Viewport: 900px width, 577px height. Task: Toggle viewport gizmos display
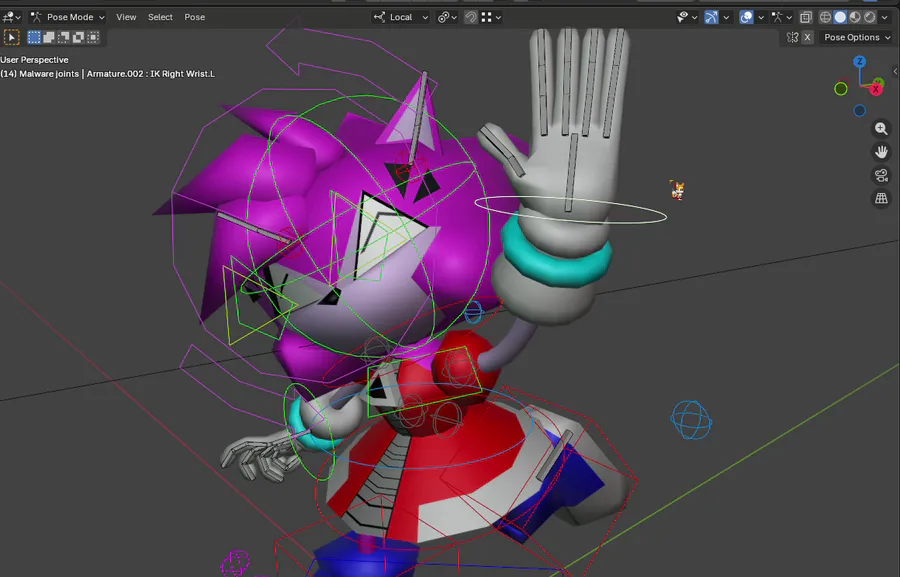point(711,17)
